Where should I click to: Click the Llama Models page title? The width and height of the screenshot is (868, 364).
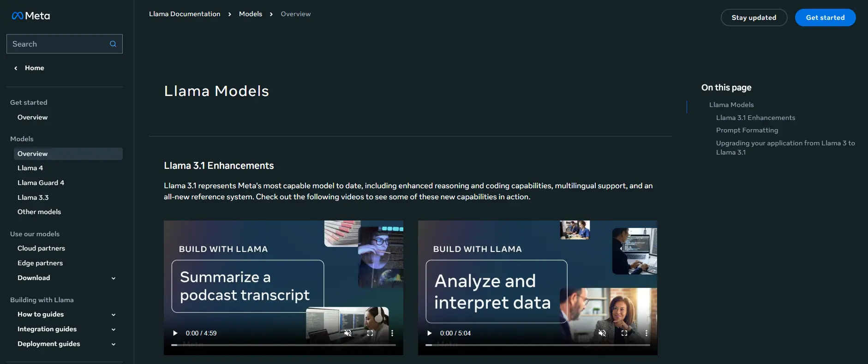216,91
